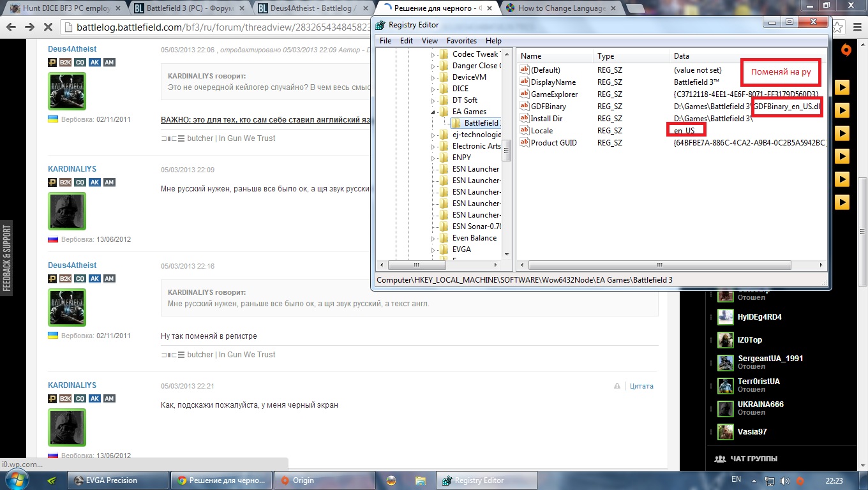Screen dimensions: 868x490
Task: Close the 'Deus4Atheist - Battlelog' tab
Action: pos(366,8)
